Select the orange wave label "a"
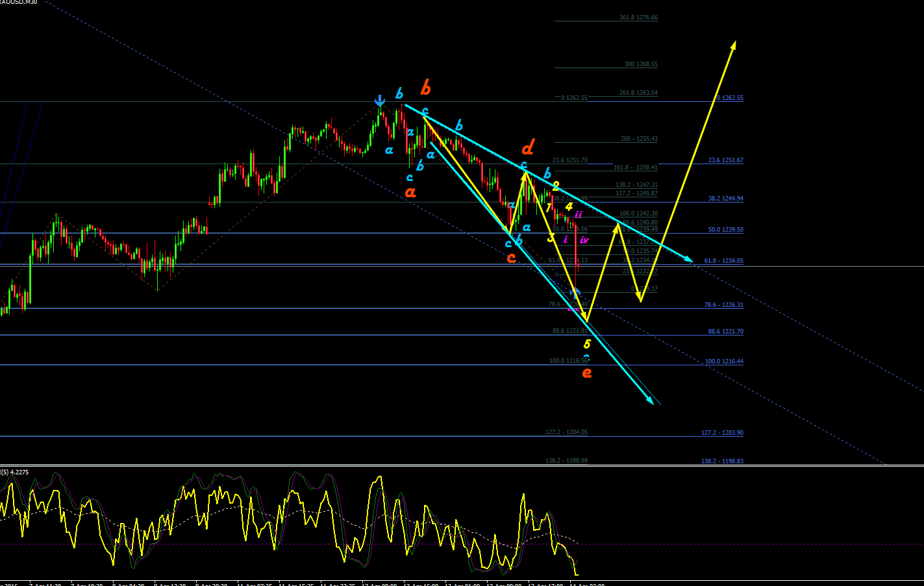The image size is (924, 586). point(410,192)
